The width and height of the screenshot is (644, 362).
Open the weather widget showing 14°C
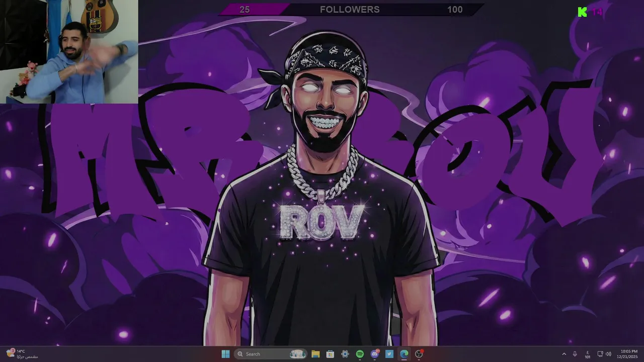pos(22,354)
